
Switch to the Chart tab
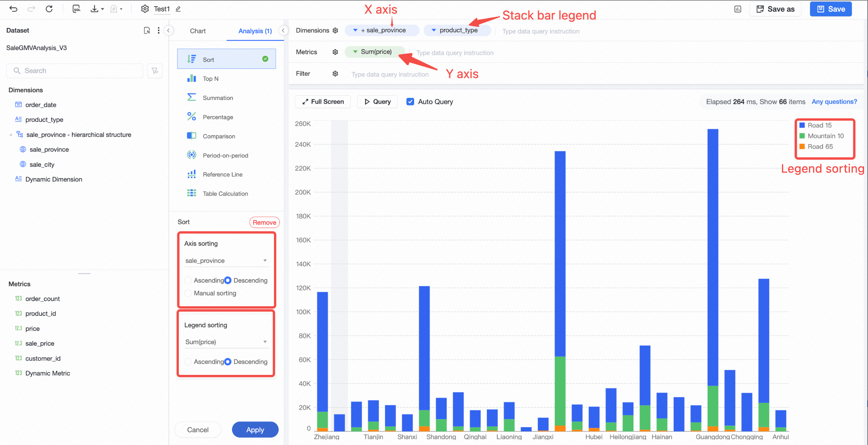point(198,31)
